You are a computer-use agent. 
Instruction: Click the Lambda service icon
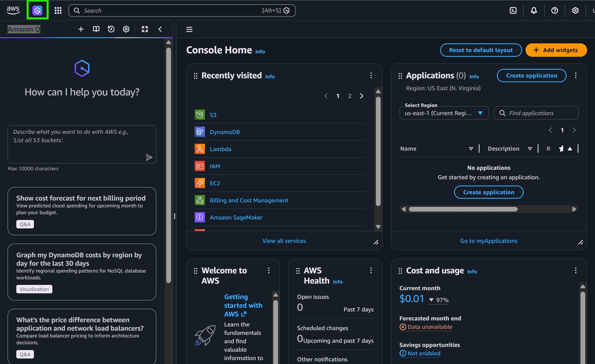tap(200, 149)
